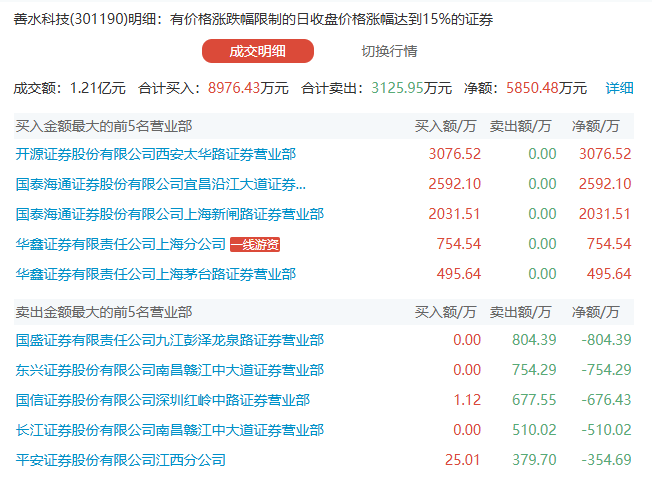Click buy amount 3076.52 in 开源证券 row

[454, 154]
